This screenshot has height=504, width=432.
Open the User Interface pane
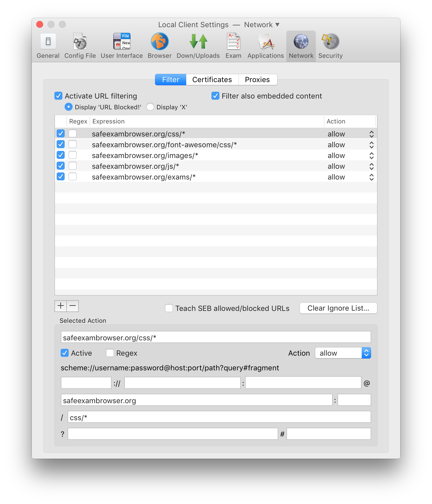point(122,46)
